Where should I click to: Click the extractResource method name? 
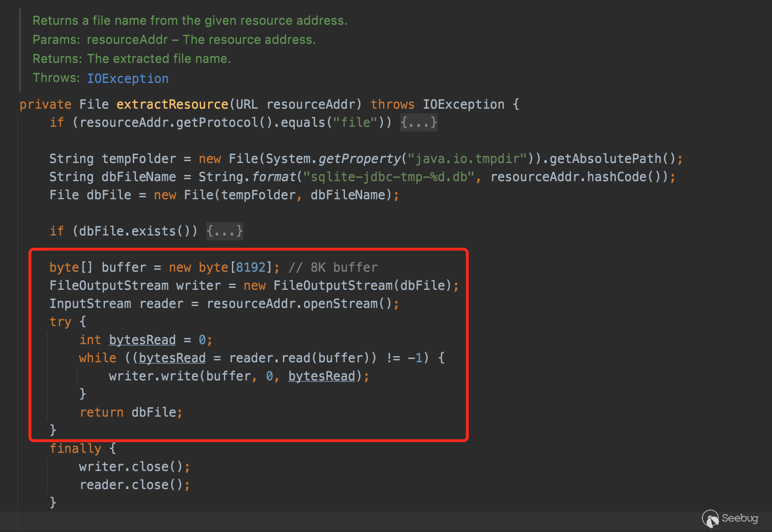tap(172, 104)
